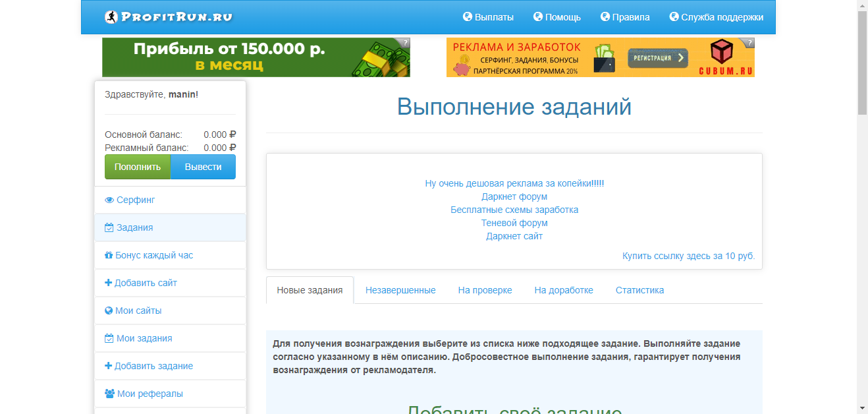Click the users icon next to Мои рефералы
This screenshot has width=868, height=414.
pyautogui.click(x=110, y=394)
